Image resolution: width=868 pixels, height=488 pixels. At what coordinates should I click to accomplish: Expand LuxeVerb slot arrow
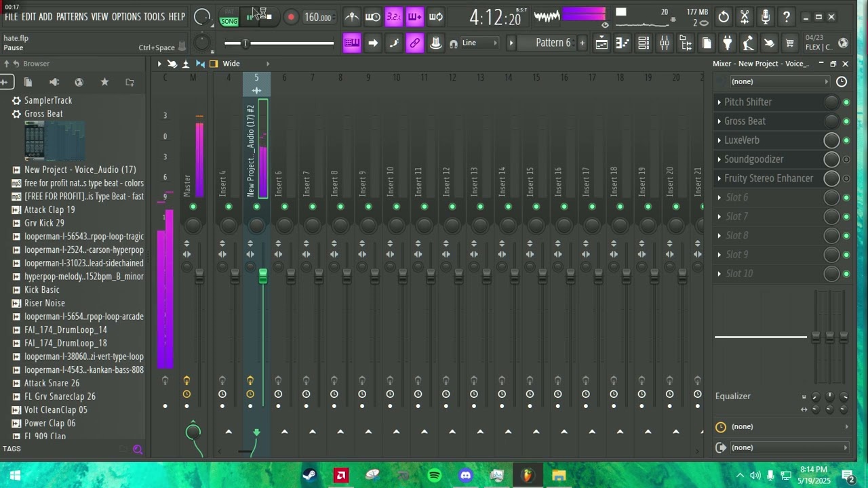point(719,140)
